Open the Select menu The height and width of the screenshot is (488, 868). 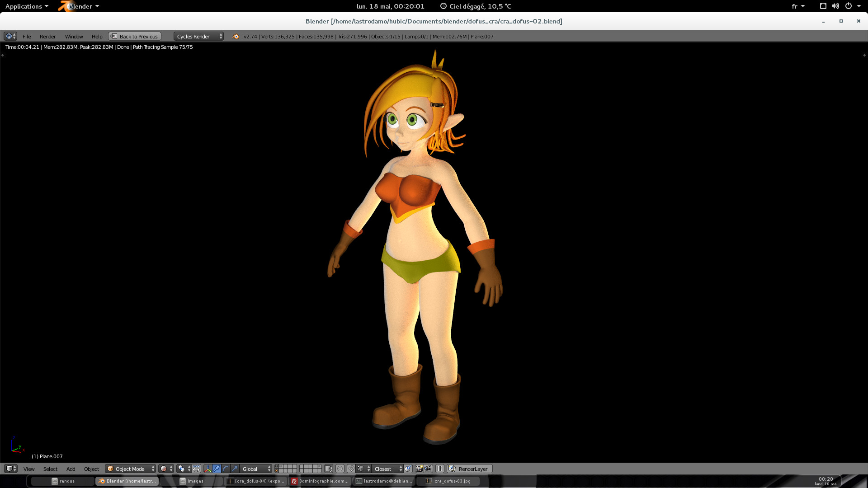pos(50,469)
